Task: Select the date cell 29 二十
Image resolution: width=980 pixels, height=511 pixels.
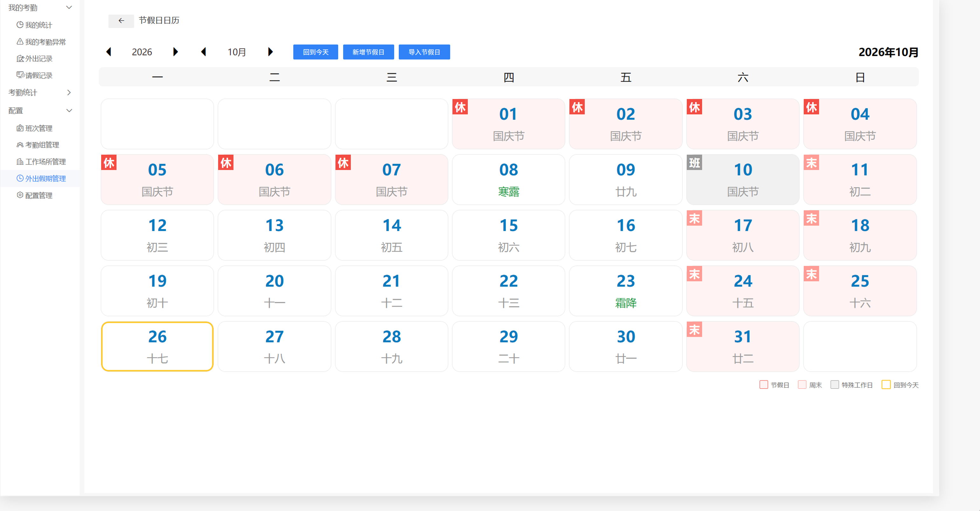Action: pos(509,346)
